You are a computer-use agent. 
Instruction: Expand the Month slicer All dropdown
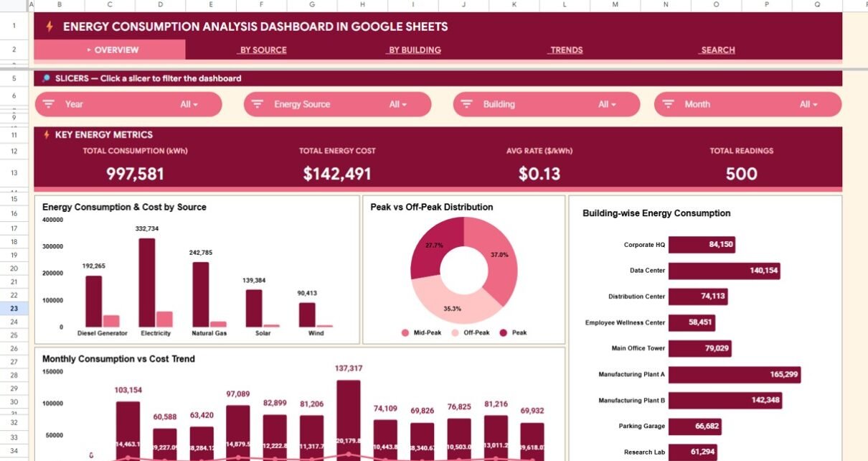tap(808, 104)
